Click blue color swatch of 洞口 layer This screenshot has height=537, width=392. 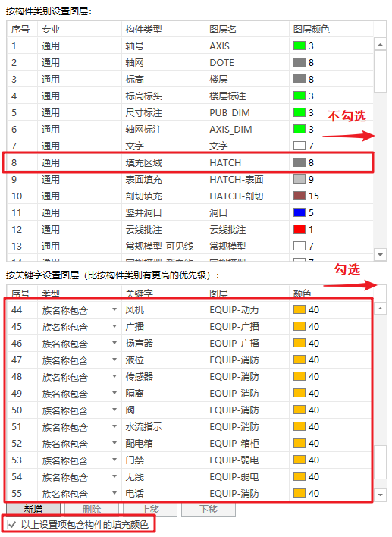299,212
